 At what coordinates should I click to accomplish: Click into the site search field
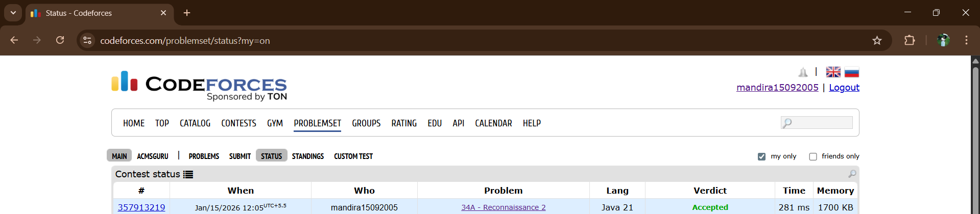tap(817, 123)
